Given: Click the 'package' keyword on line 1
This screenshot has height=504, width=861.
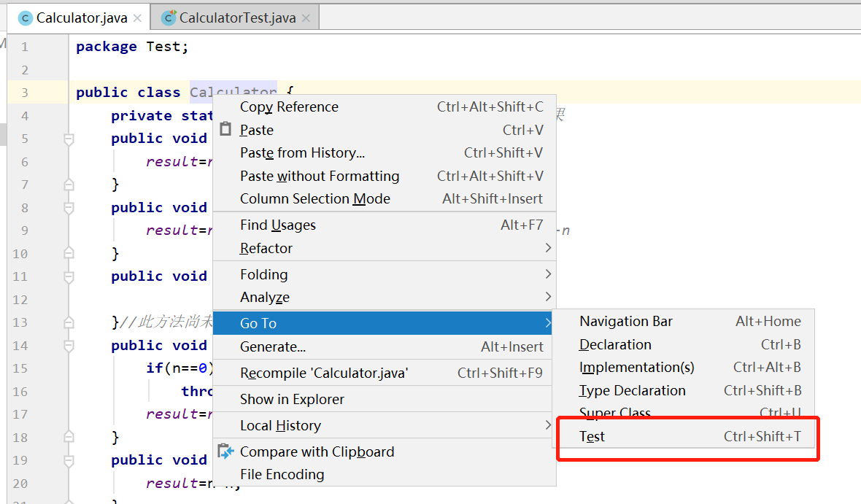Looking at the screenshot, I should click(107, 47).
